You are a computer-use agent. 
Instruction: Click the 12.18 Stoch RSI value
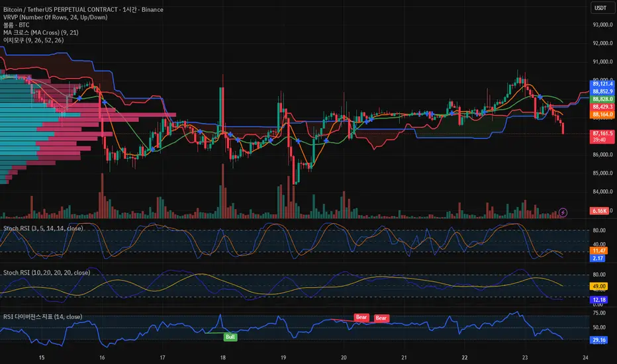(x=599, y=300)
